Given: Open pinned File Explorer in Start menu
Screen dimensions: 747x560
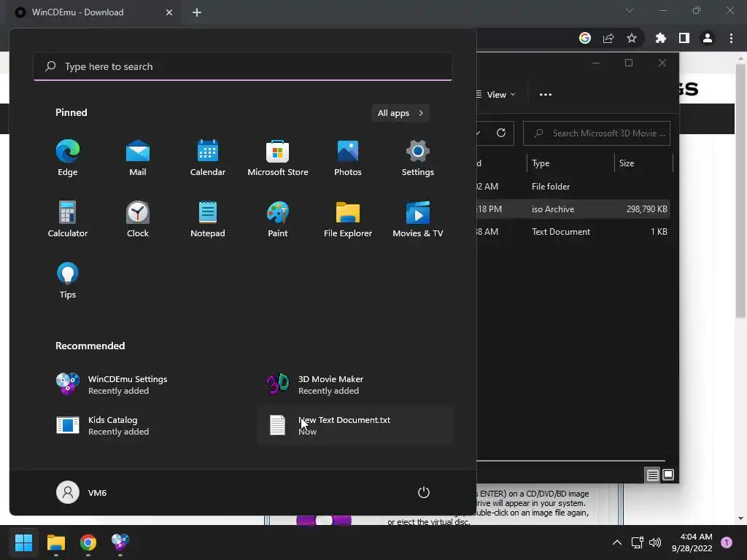Looking at the screenshot, I should 348,219.
